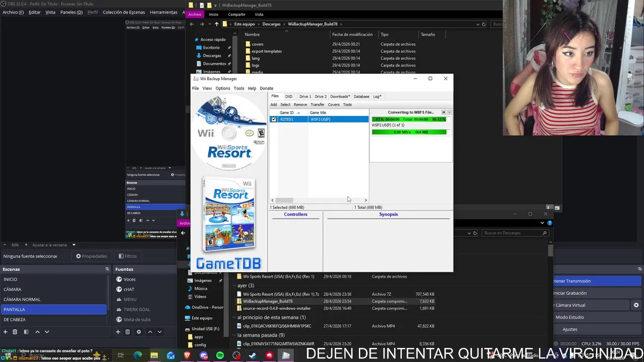Switch to the Database tab
The height and width of the screenshot is (362, 644).
point(361,97)
